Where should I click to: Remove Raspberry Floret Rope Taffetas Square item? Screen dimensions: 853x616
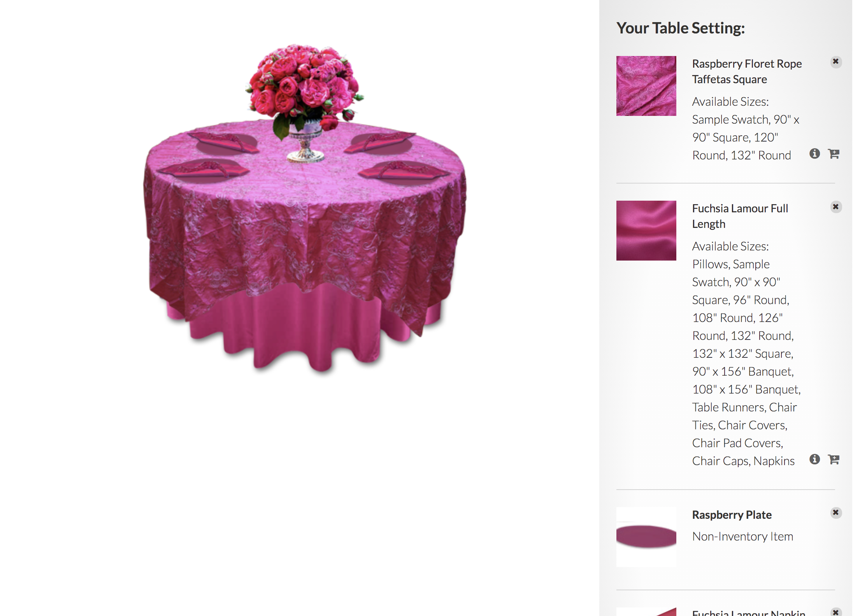835,62
